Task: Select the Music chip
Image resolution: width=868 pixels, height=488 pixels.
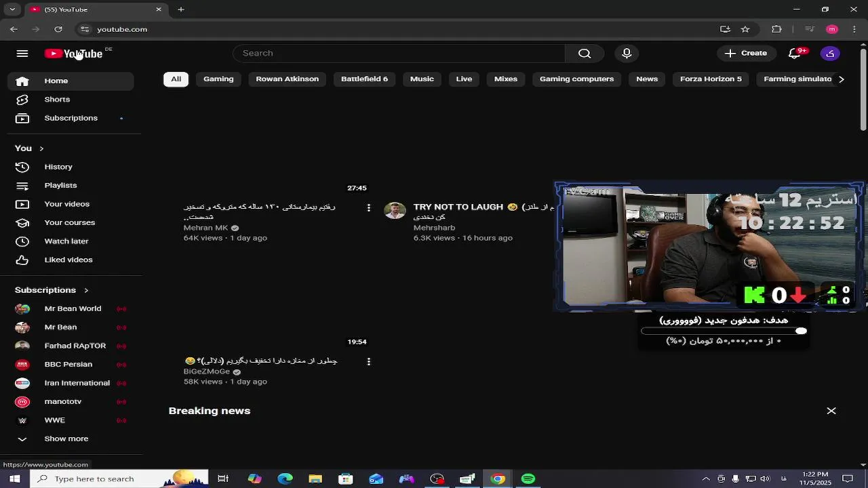Action: pos(422,79)
